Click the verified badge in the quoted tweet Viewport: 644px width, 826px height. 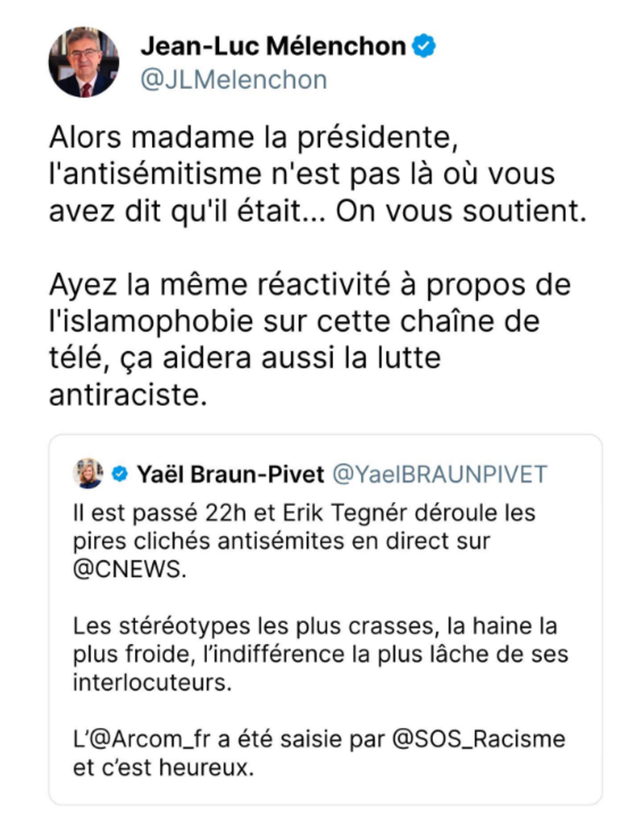(120, 474)
